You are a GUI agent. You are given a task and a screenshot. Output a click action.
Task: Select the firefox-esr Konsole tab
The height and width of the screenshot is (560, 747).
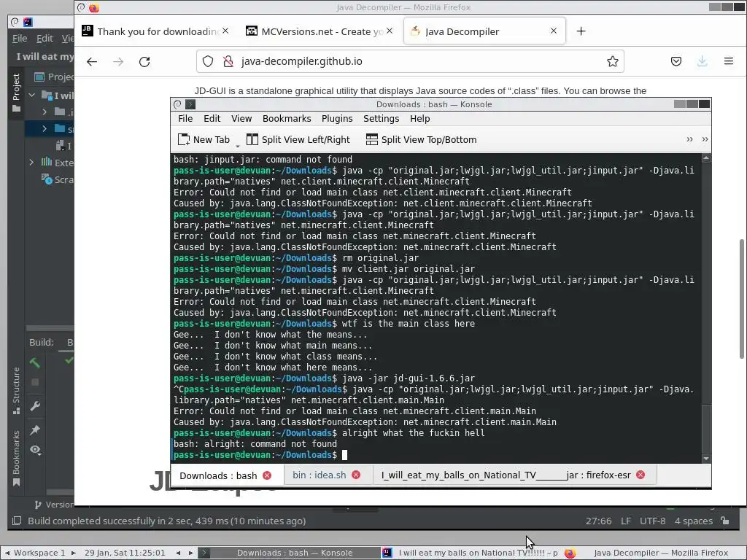514,475
